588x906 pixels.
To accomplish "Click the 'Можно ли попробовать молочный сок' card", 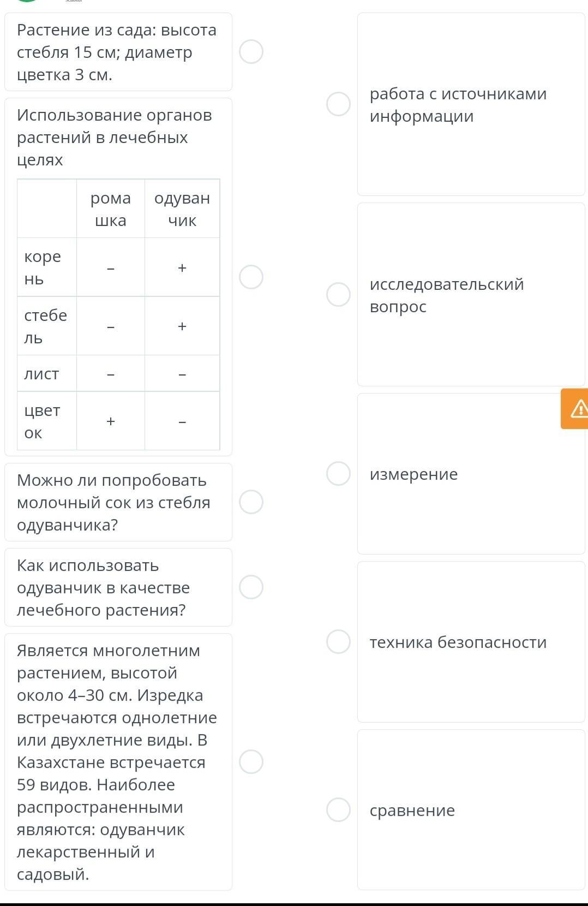I will [x=118, y=502].
